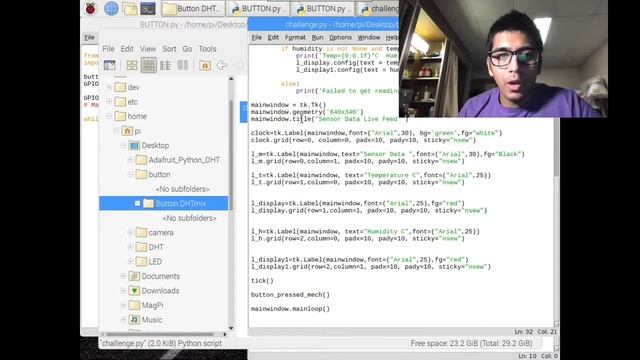Expand the dev folder in the tree
Image resolution: width=640 pixels, height=360 pixels.
click(109, 87)
